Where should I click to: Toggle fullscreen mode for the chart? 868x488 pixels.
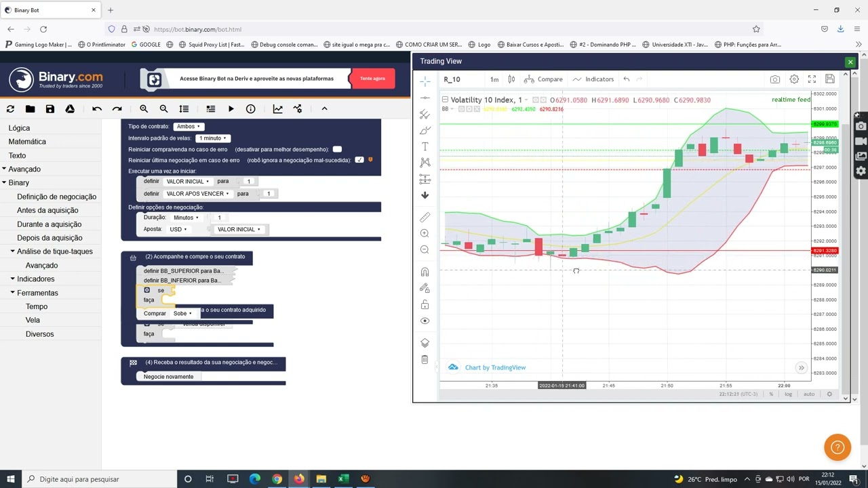click(812, 79)
